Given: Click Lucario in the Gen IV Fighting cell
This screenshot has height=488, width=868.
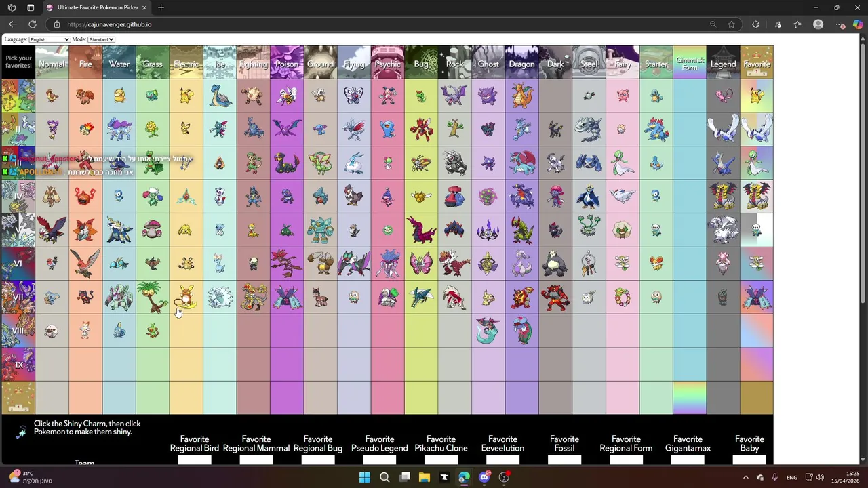Looking at the screenshot, I should [253, 196].
